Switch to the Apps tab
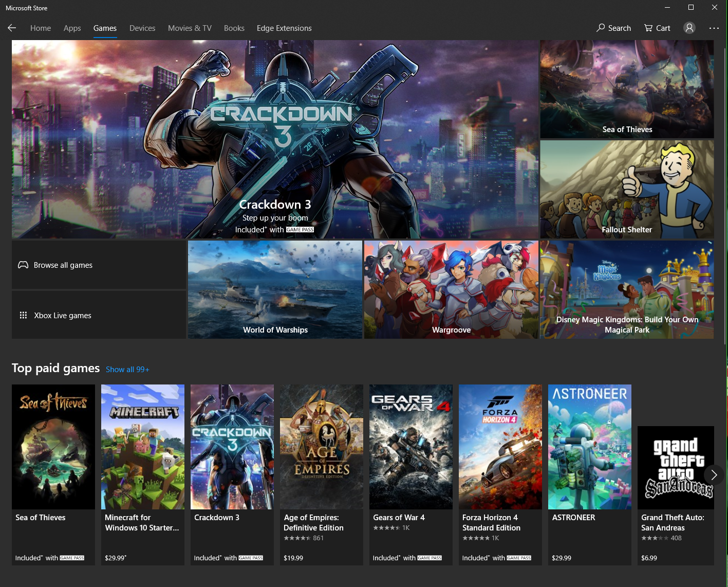 click(x=72, y=28)
